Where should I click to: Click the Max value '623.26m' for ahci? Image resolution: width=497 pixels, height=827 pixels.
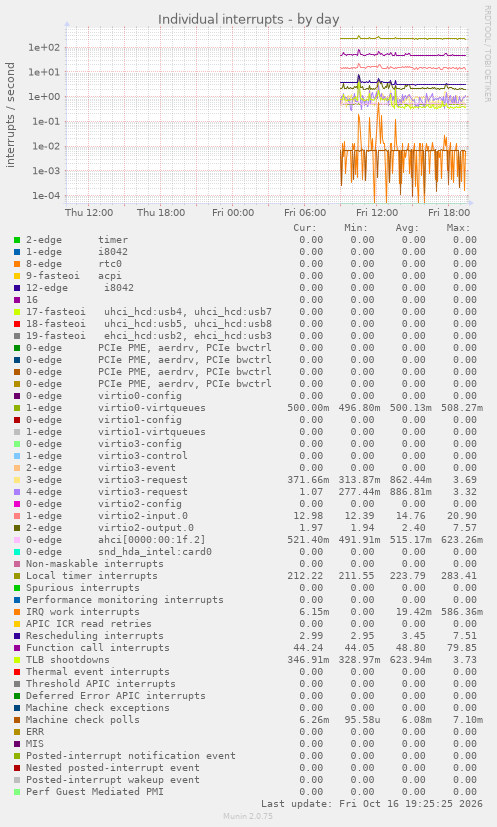[x=462, y=540]
